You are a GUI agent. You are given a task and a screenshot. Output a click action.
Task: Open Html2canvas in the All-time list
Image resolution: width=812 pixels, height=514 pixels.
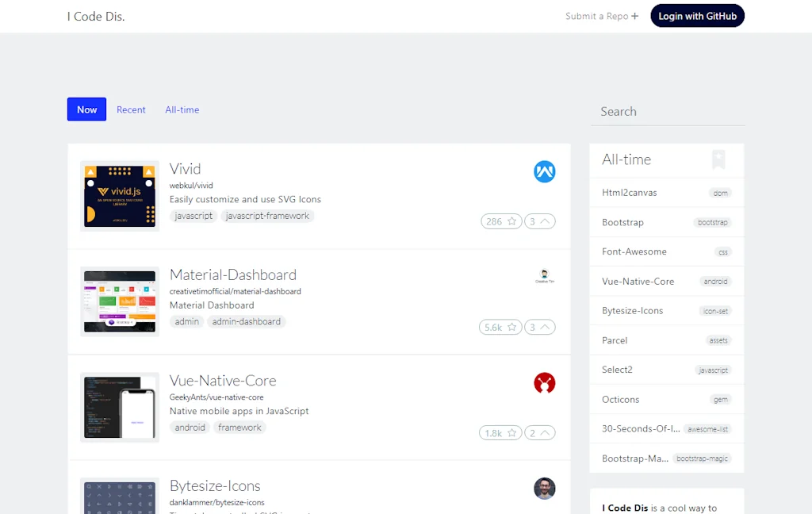630,193
